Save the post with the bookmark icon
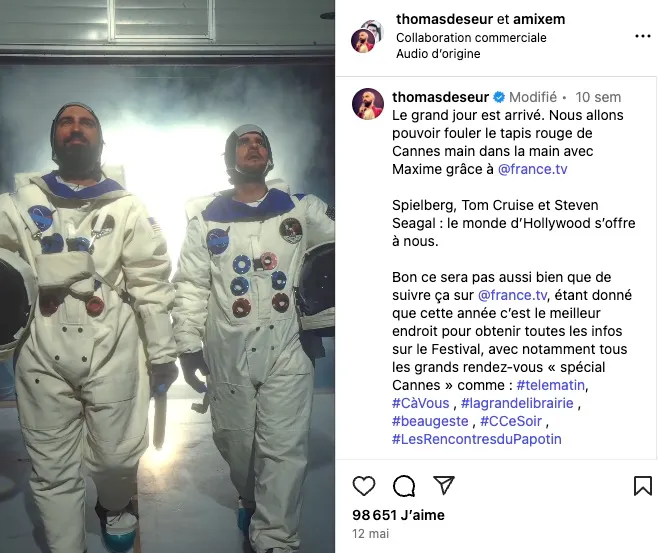The width and height of the screenshot is (658, 553). click(x=642, y=486)
